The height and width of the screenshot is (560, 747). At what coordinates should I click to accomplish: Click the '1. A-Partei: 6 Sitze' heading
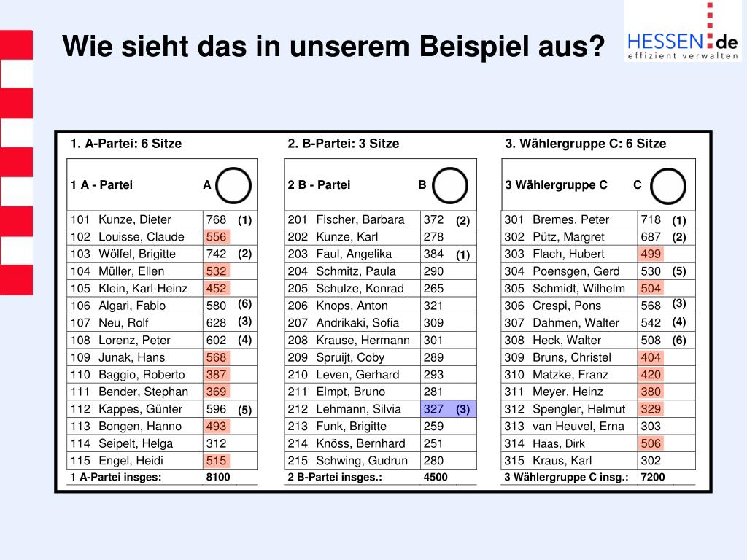point(126,144)
